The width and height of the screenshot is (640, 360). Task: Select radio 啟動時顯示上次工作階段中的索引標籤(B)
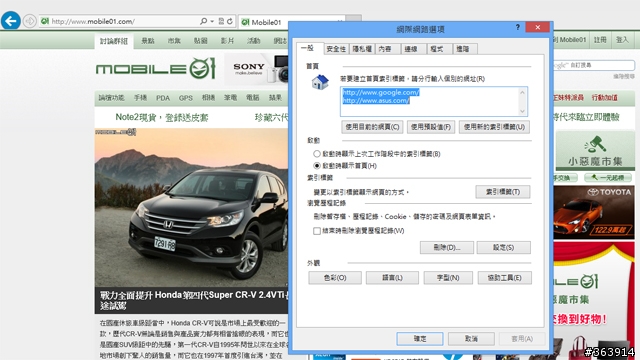317,154
